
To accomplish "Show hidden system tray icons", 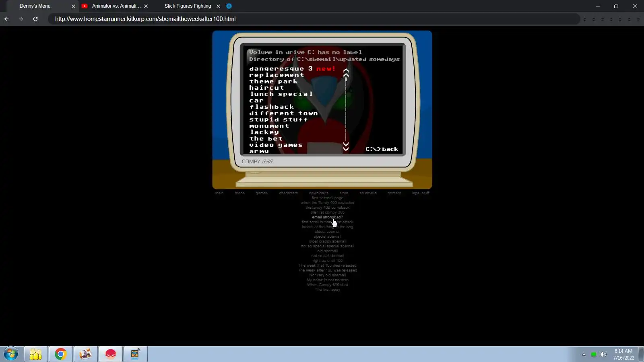I will click(584, 354).
